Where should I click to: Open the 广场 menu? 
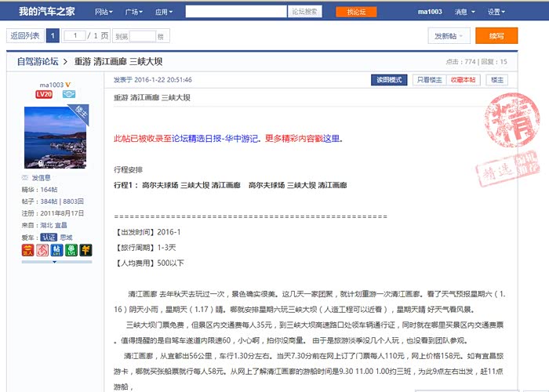coord(133,12)
